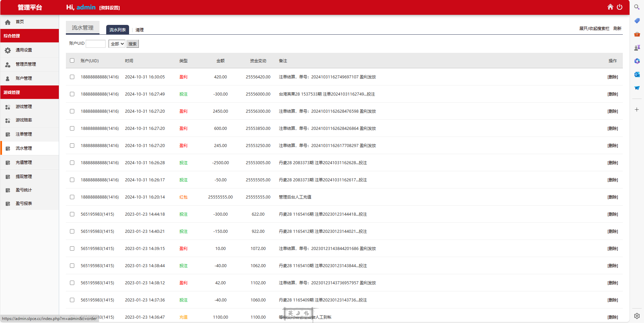Open the 全部 type filter dropdown

117,44
